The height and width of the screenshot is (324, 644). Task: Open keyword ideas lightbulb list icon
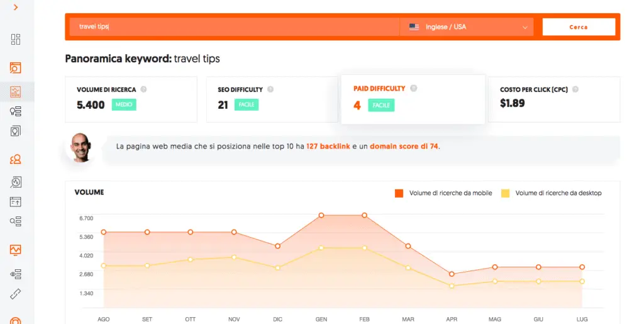pyautogui.click(x=16, y=111)
